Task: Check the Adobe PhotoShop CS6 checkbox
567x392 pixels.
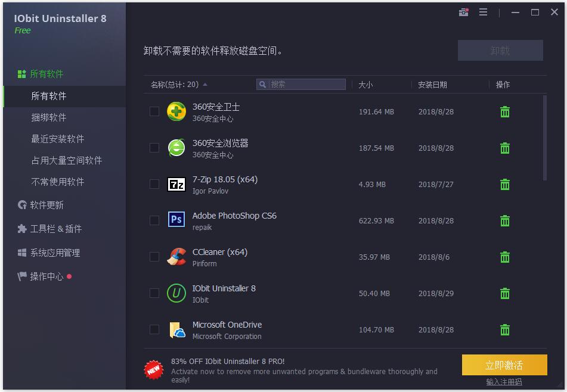Action: (154, 220)
